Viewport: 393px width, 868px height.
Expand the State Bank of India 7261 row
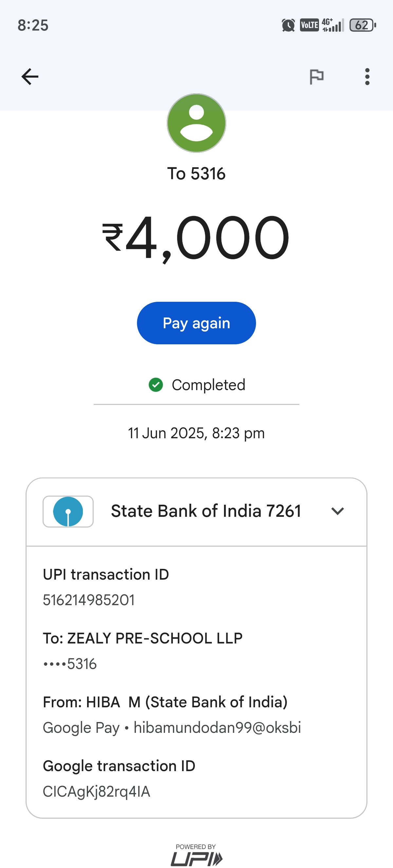[x=206, y=511]
